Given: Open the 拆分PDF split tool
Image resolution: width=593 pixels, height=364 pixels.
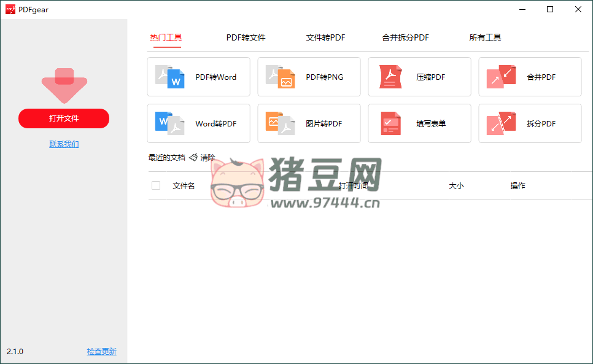Looking at the screenshot, I should 530,123.
